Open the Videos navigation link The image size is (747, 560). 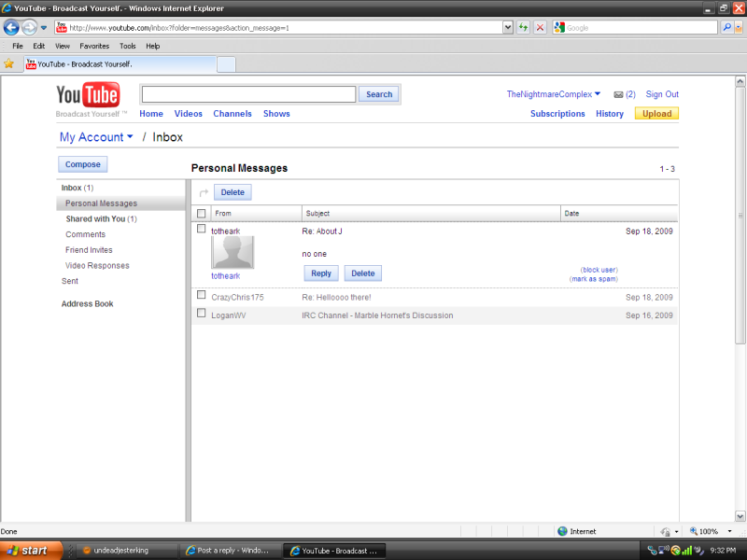click(x=189, y=113)
